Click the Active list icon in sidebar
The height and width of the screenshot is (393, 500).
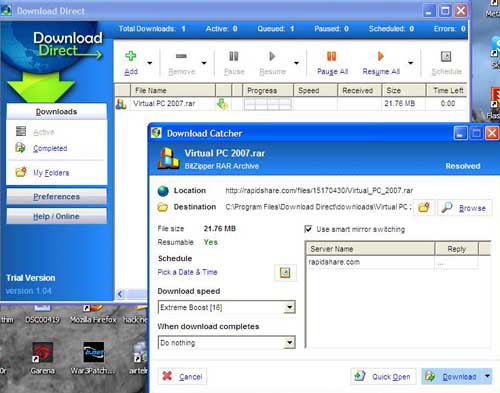[x=21, y=131]
